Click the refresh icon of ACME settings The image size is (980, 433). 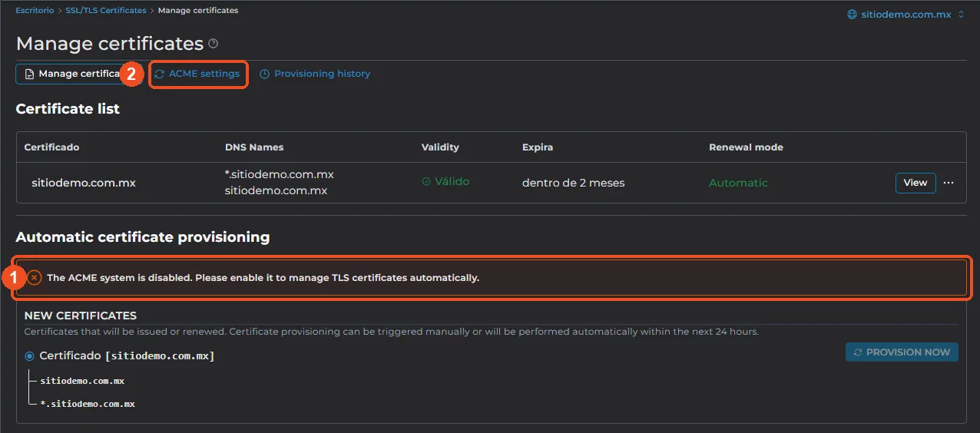click(160, 74)
